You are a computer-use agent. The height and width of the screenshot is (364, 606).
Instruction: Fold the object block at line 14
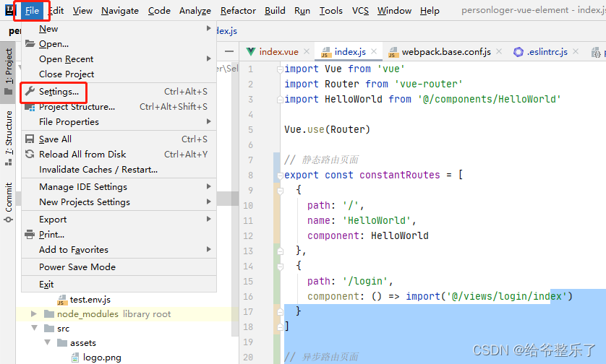pos(280,266)
